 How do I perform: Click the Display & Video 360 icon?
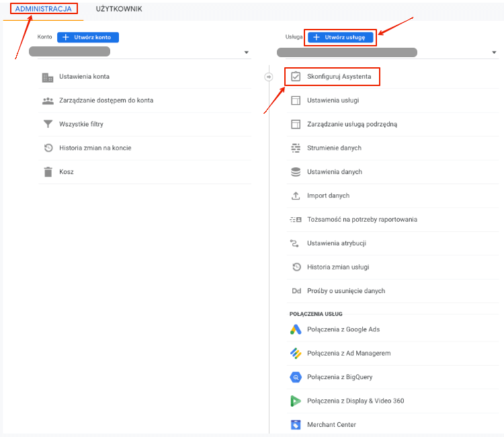click(x=296, y=401)
